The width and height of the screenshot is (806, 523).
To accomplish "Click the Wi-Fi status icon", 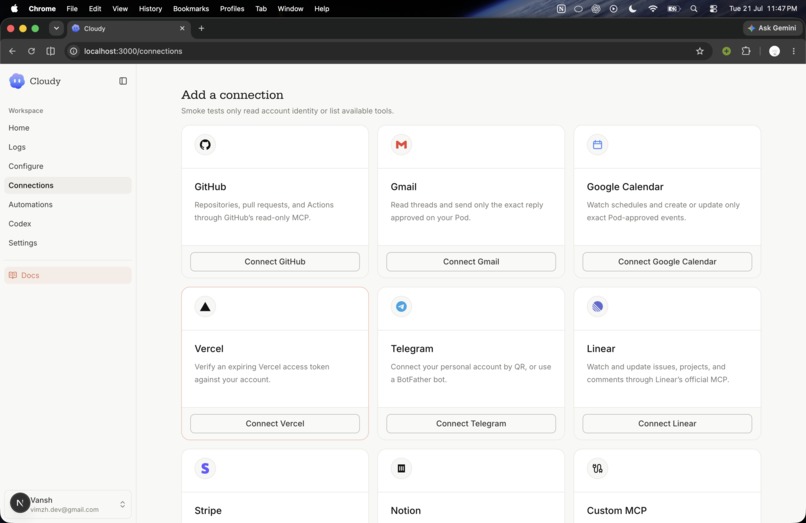I will click(x=653, y=9).
